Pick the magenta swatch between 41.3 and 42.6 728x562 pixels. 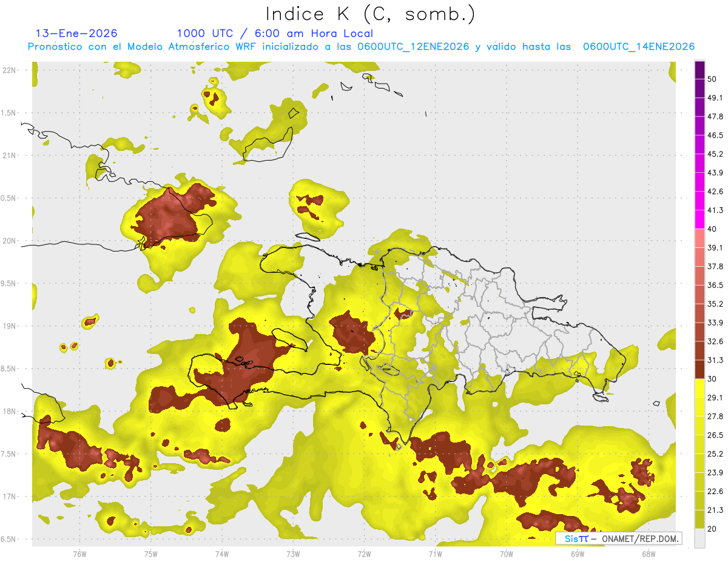point(699,201)
